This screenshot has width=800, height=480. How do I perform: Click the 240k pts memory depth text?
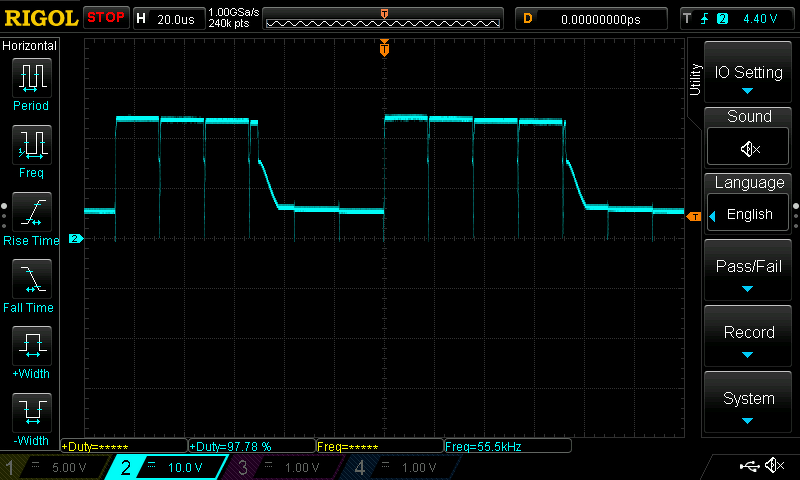229,23
